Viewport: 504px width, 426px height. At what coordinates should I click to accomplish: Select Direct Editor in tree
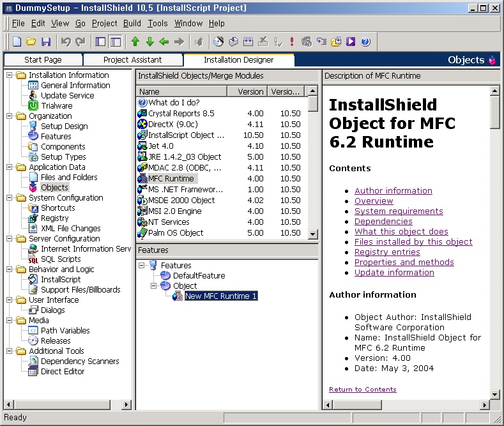[63, 371]
